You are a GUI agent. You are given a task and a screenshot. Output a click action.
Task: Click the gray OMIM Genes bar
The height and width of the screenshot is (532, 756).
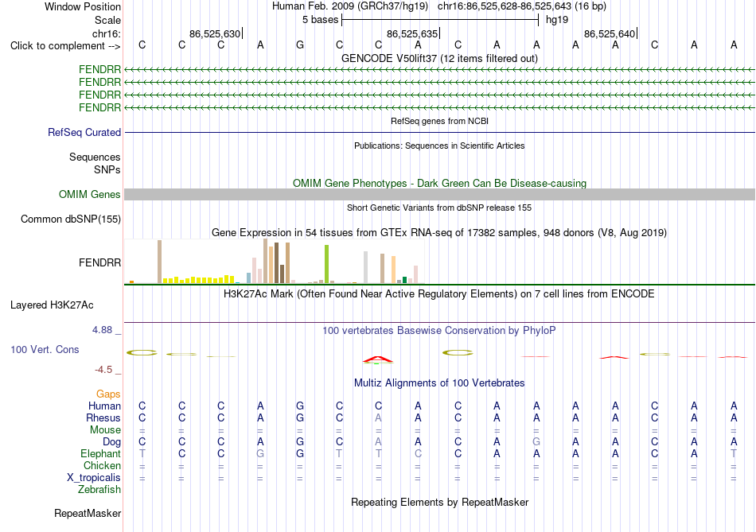click(x=439, y=194)
